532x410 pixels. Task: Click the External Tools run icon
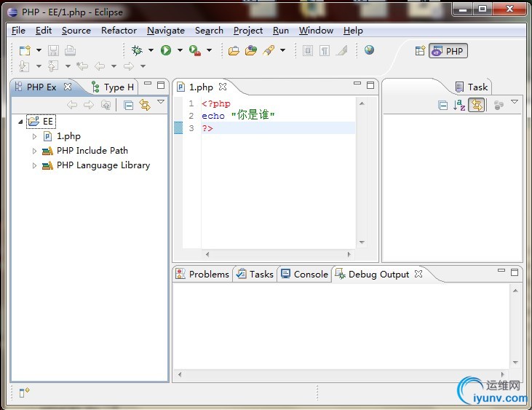[x=195, y=50]
